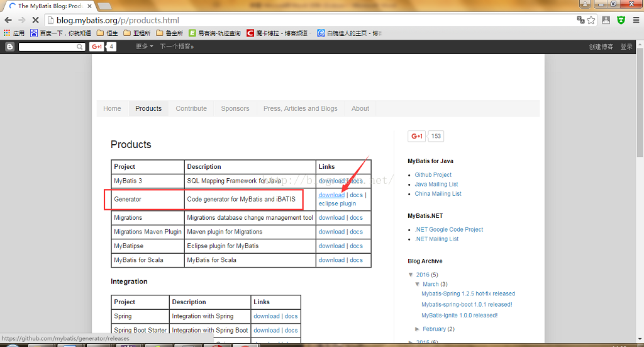Open Mybatis-Spring 1.2.5 hot-fix released post
This screenshot has width=644, height=347.
click(x=468, y=293)
